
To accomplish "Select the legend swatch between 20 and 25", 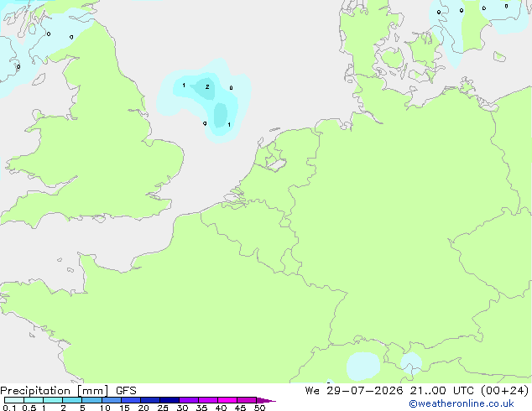I will tap(150, 400).
